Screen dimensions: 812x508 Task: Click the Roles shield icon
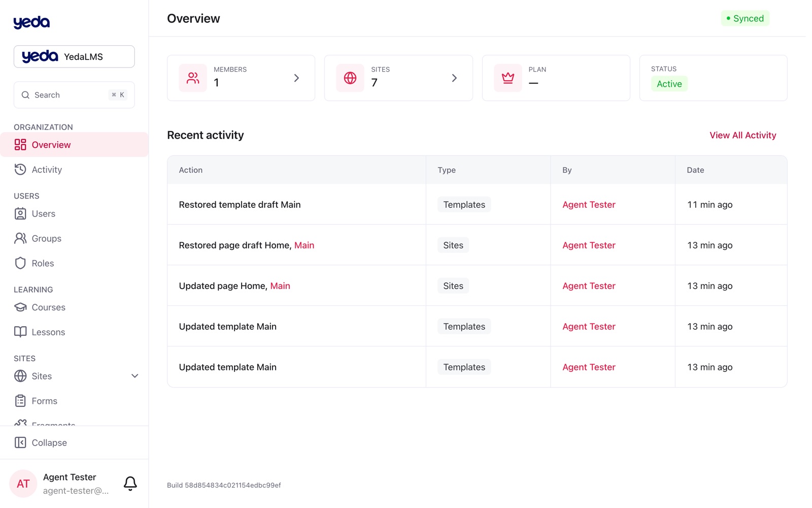pyautogui.click(x=20, y=263)
